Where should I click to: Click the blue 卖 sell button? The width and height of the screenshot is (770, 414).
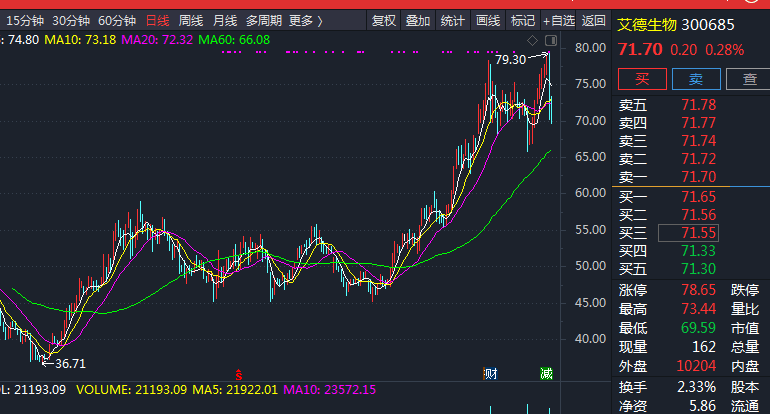(x=696, y=79)
